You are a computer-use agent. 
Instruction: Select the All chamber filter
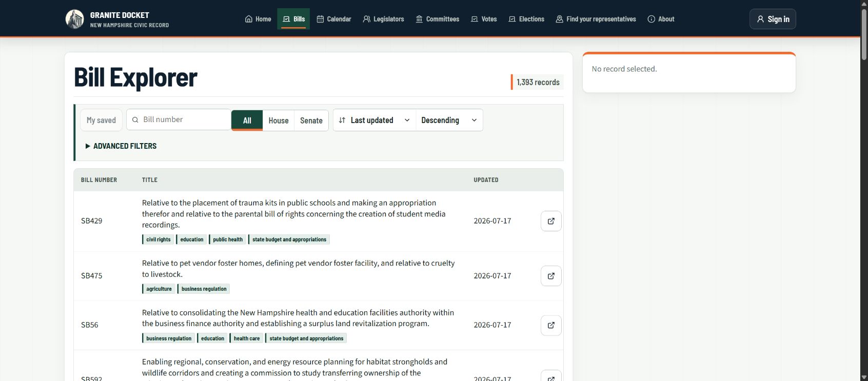(x=247, y=121)
